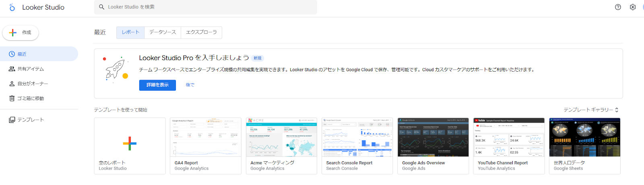Open the YouTube Channel Report template thumbnail

click(509, 137)
